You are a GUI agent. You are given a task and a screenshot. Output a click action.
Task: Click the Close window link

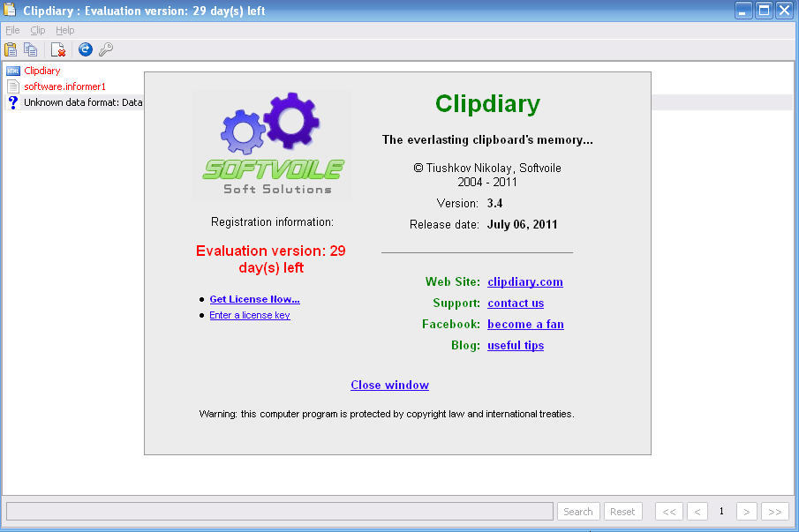(x=389, y=386)
